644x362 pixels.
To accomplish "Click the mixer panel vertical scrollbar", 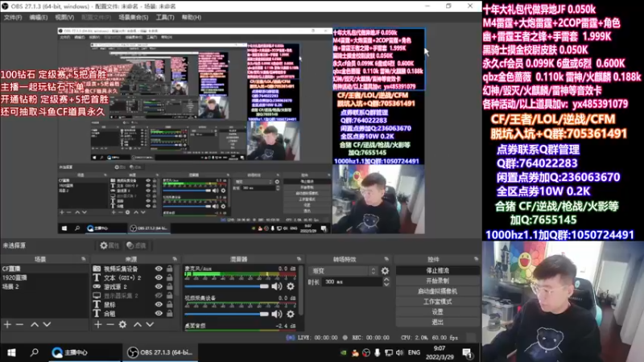I will (301, 290).
